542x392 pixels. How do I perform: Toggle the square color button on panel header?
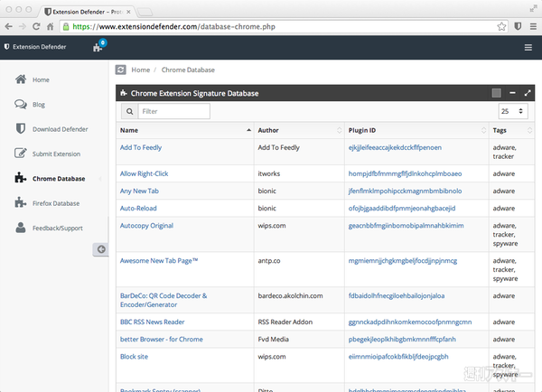point(496,93)
